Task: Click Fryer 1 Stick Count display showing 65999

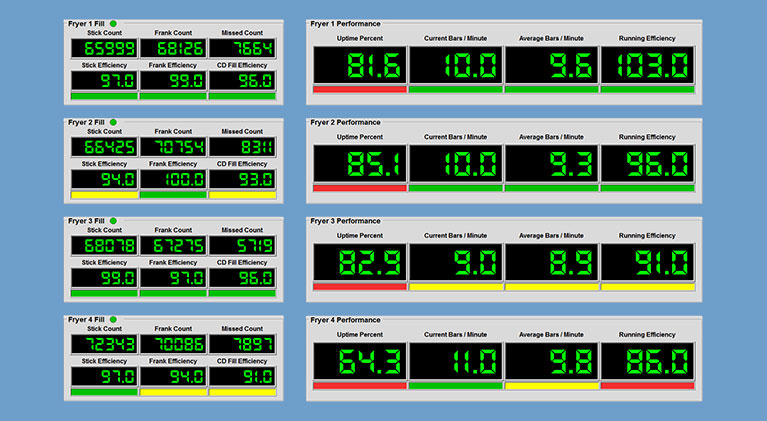Action: click(x=104, y=49)
